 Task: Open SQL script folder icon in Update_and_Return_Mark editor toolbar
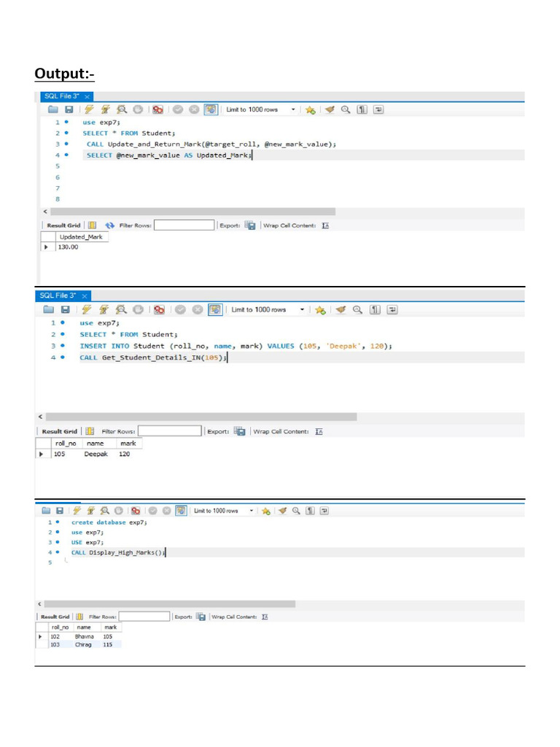pyautogui.click(x=52, y=109)
